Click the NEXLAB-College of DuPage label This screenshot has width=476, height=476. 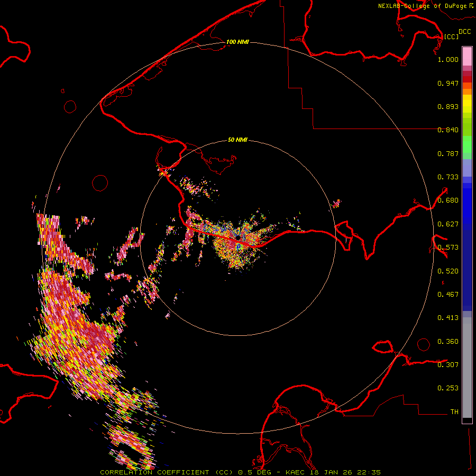click(423, 6)
